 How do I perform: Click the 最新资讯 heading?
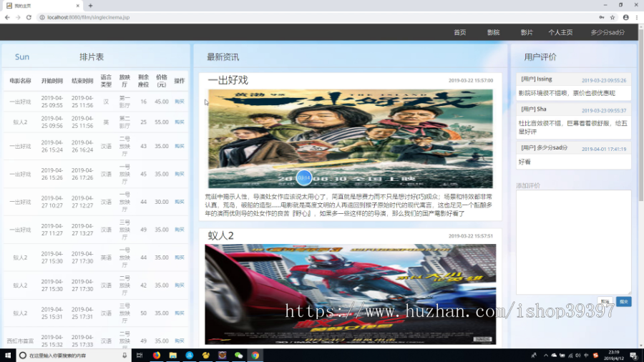point(223,57)
